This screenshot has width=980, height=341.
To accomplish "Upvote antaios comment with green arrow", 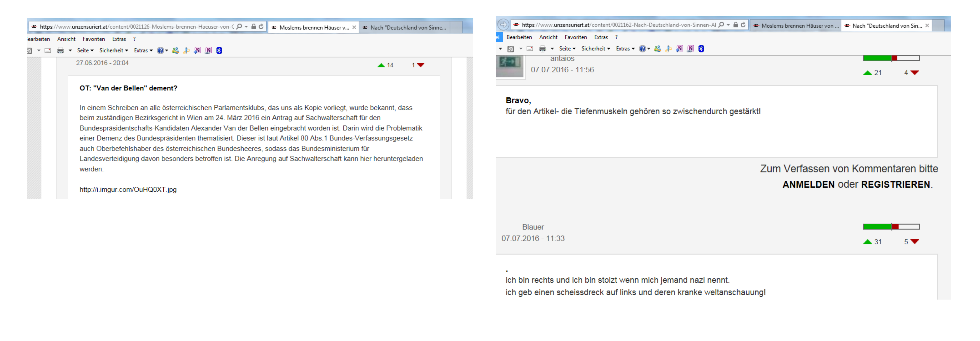I will tap(867, 73).
